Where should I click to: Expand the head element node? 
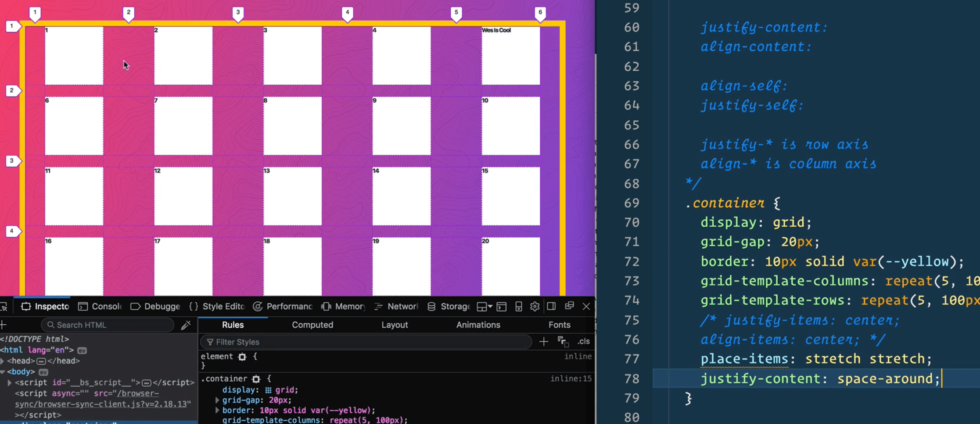(3, 361)
